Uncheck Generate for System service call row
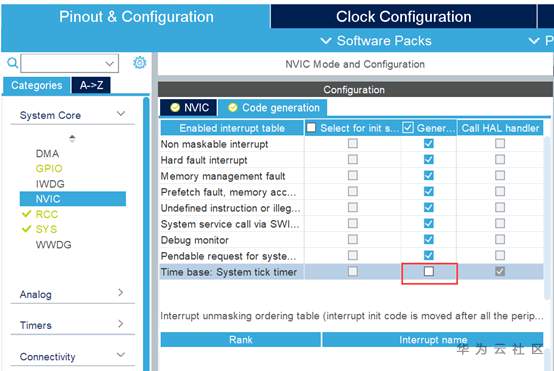This screenshot has width=554, height=371. (429, 223)
